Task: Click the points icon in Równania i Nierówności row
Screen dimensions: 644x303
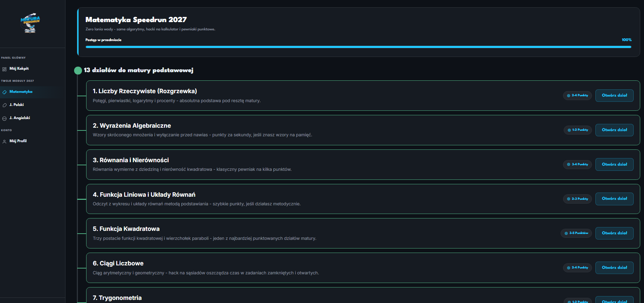Action: (569, 165)
